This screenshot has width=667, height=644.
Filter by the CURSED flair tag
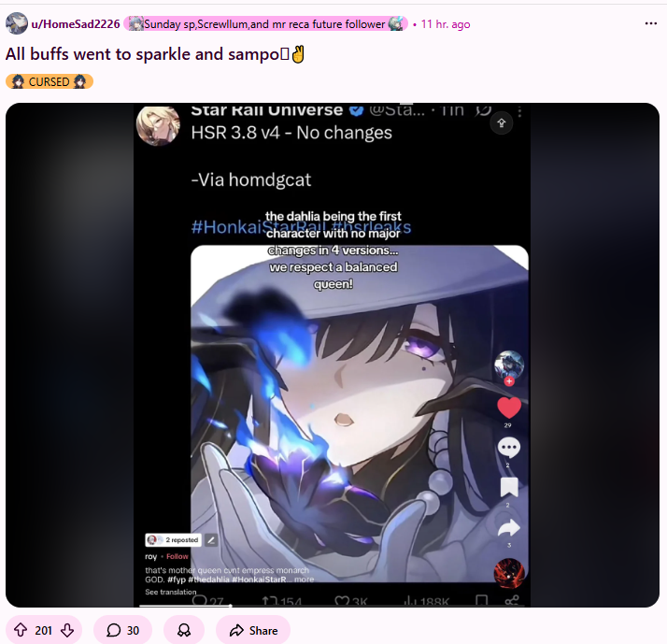pyautogui.click(x=50, y=81)
